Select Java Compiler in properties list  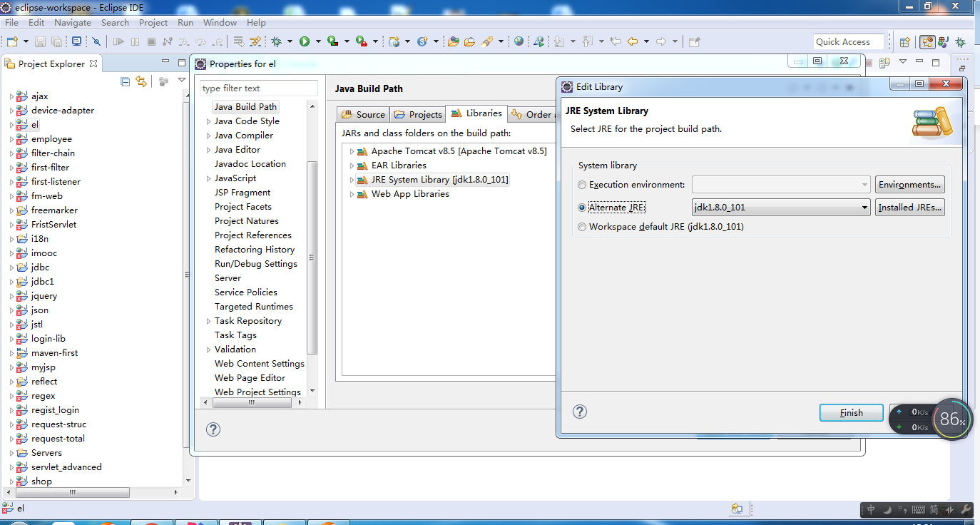[x=244, y=136]
